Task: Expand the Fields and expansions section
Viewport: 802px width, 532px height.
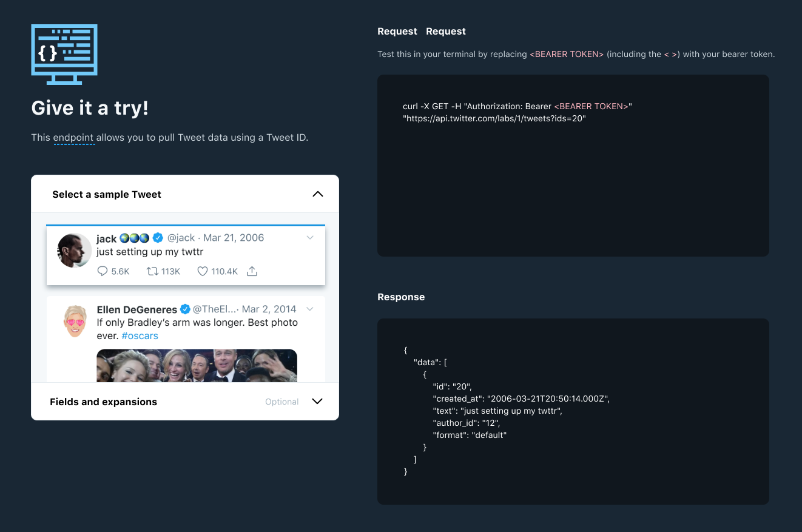Action: pyautogui.click(x=317, y=401)
